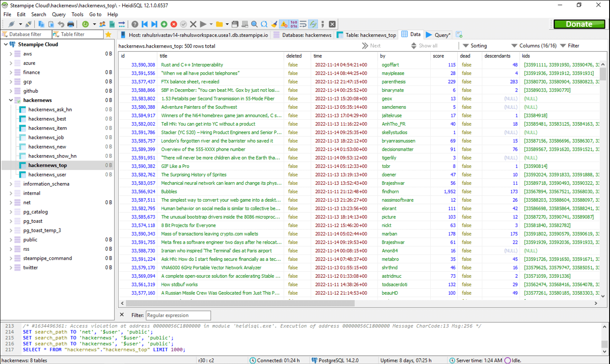Image resolution: width=610 pixels, height=364 pixels.
Task: Click the close query tab icon
Action: pos(332,24)
